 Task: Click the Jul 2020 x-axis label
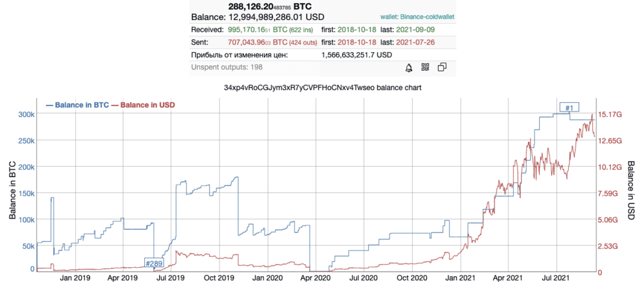(x=363, y=278)
